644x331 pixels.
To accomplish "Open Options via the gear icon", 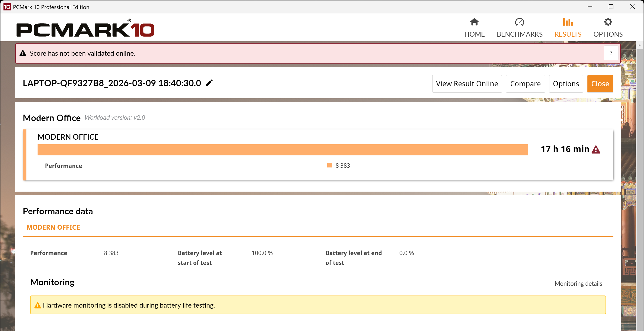I will (x=608, y=22).
